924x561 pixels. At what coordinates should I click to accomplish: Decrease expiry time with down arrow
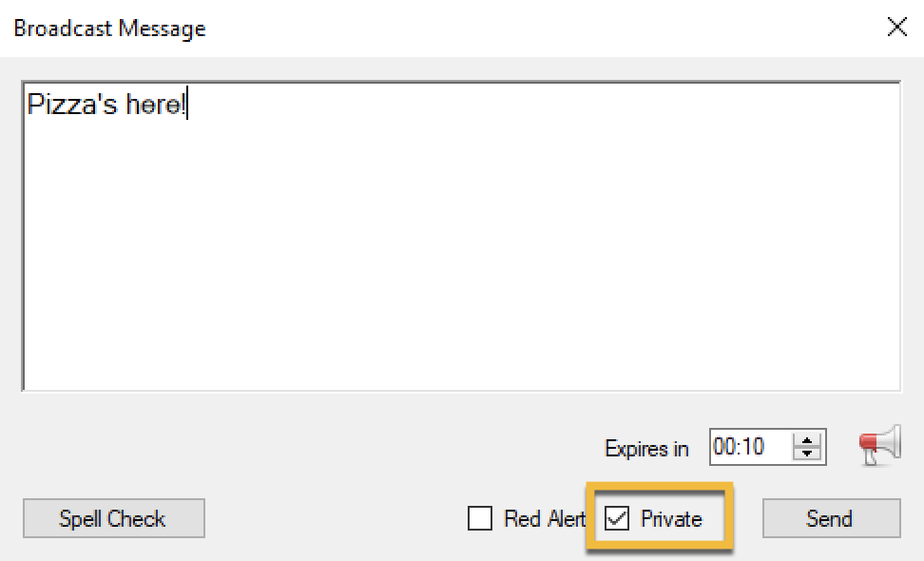(807, 454)
